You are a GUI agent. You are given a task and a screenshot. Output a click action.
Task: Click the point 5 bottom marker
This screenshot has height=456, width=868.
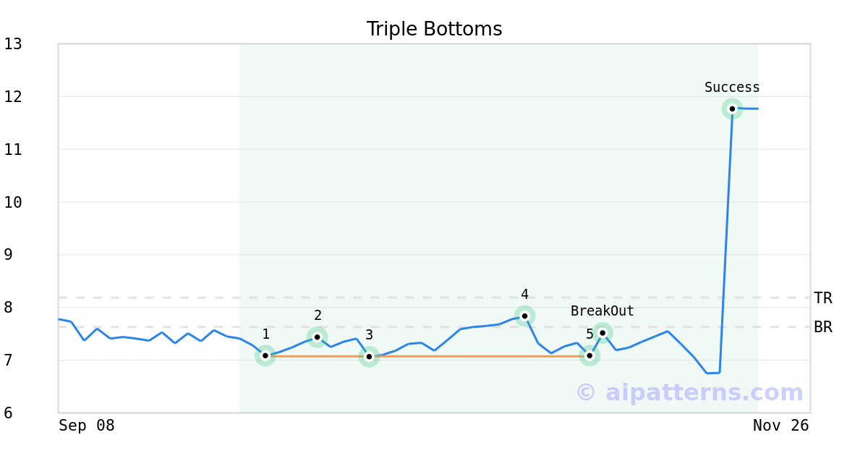590,355
